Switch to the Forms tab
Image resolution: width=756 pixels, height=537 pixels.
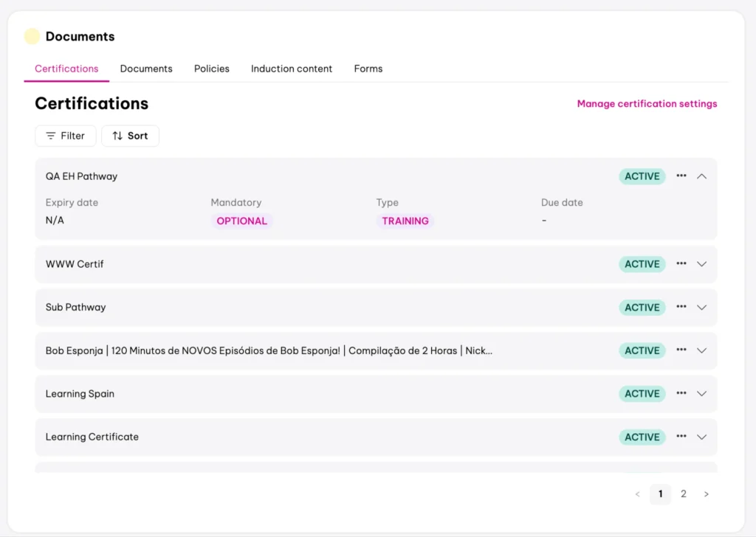click(368, 69)
